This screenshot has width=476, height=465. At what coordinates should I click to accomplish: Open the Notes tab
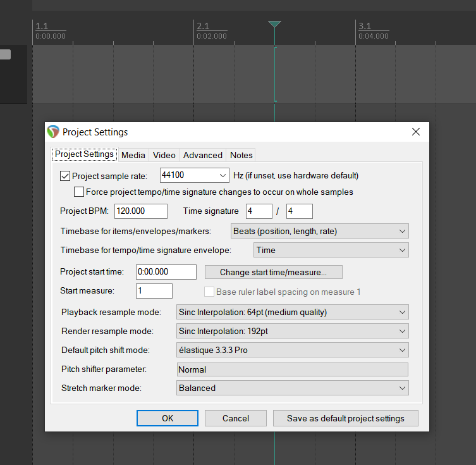(241, 155)
